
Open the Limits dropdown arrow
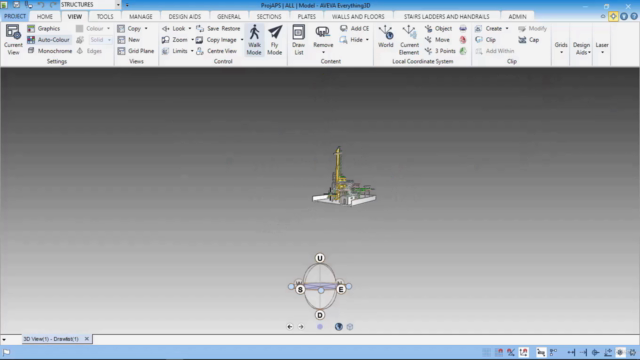[x=192, y=51]
